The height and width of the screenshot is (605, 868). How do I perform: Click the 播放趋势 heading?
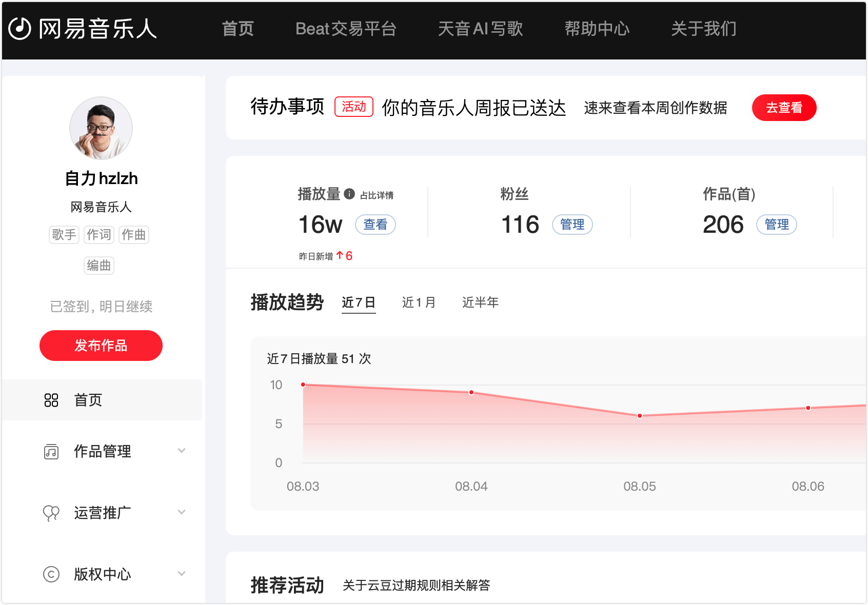(287, 302)
